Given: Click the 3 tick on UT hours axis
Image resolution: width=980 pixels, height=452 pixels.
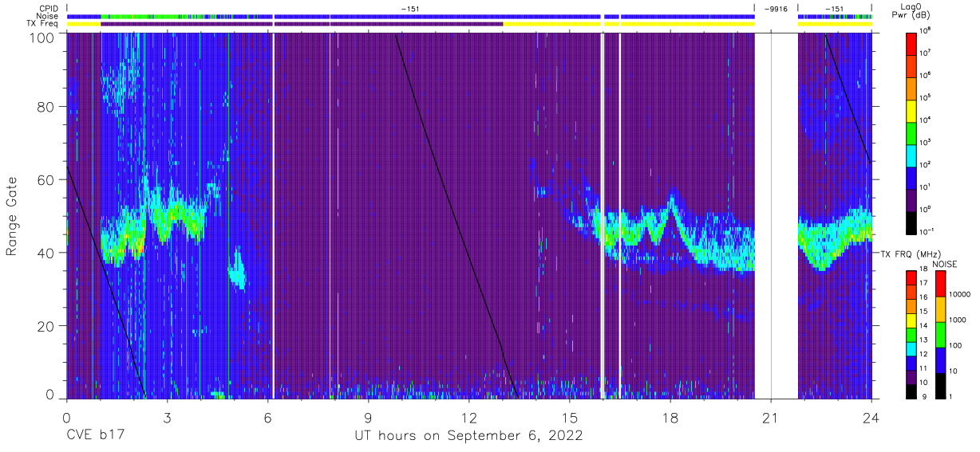Looking at the screenshot, I should pyautogui.click(x=168, y=417).
